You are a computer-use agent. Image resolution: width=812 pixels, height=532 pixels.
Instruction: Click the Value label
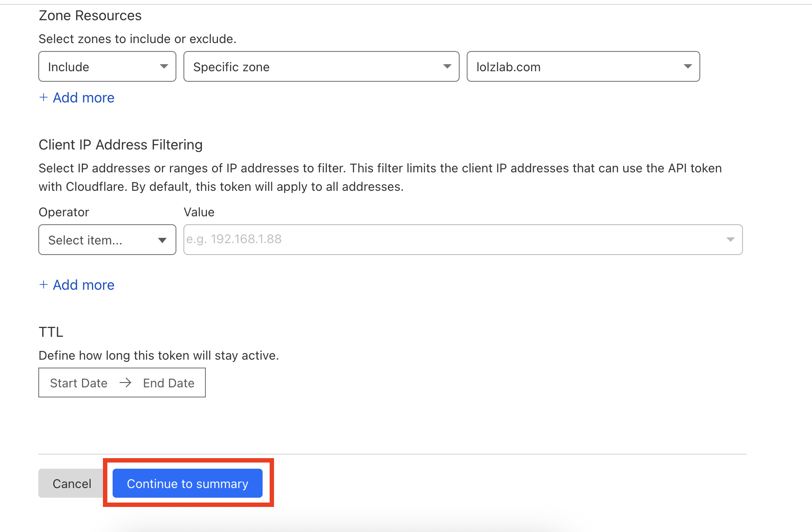[x=199, y=212]
